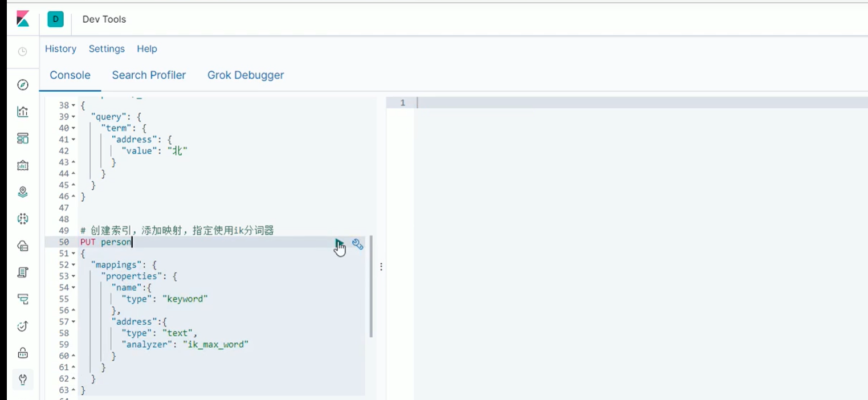Open Machine Learning icon in sidebar
This screenshot has height=400, width=868.
(x=23, y=219)
